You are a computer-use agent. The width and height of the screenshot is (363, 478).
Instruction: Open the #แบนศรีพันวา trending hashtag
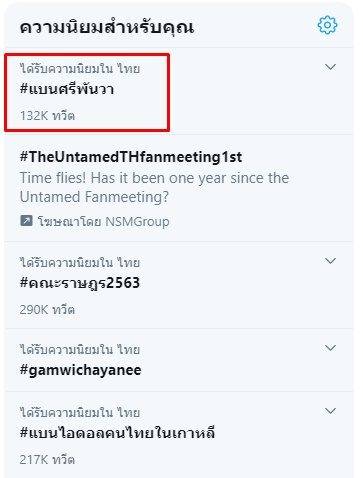[67, 89]
